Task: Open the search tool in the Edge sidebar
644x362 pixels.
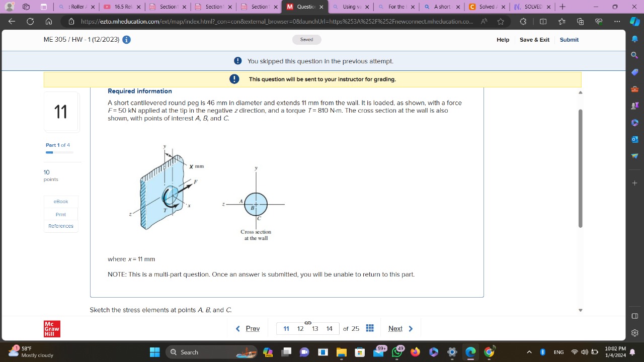Action: pyautogui.click(x=634, y=55)
